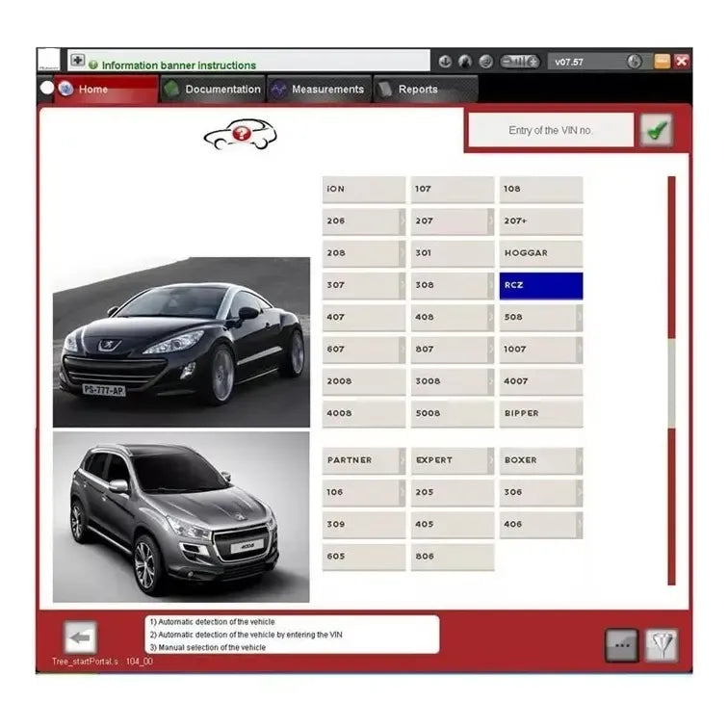Image resolution: width=728 pixels, height=728 pixels.
Task: Choose the 306 model
Action: pyautogui.click(x=541, y=492)
